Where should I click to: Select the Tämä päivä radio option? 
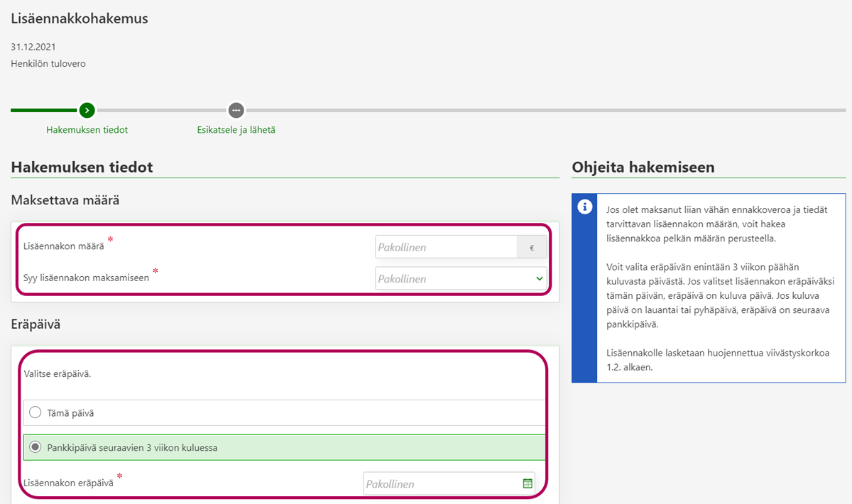(x=35, y=412)
